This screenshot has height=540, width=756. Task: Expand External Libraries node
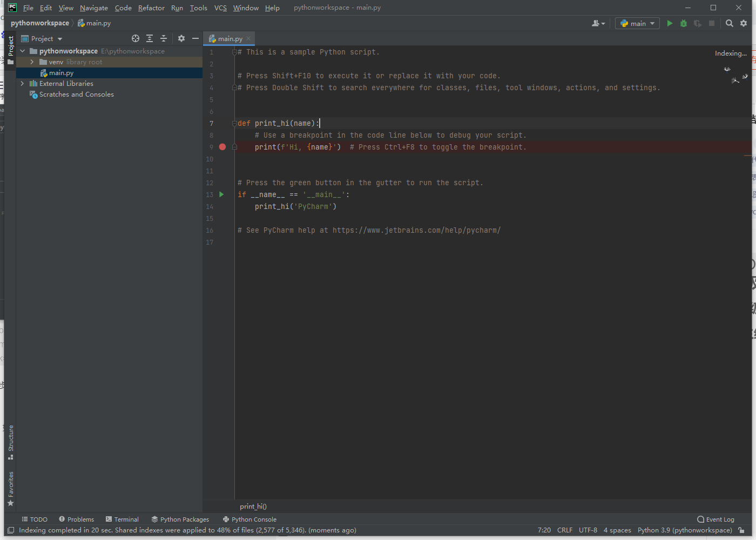click(22, 84)
